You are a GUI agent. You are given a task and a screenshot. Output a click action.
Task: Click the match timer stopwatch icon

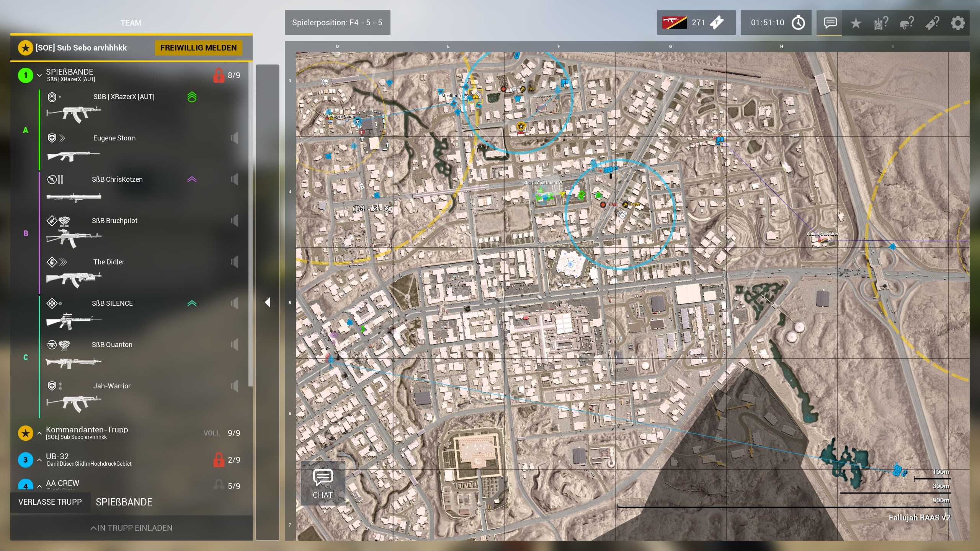pyautogui.click(x=798, y=23)
